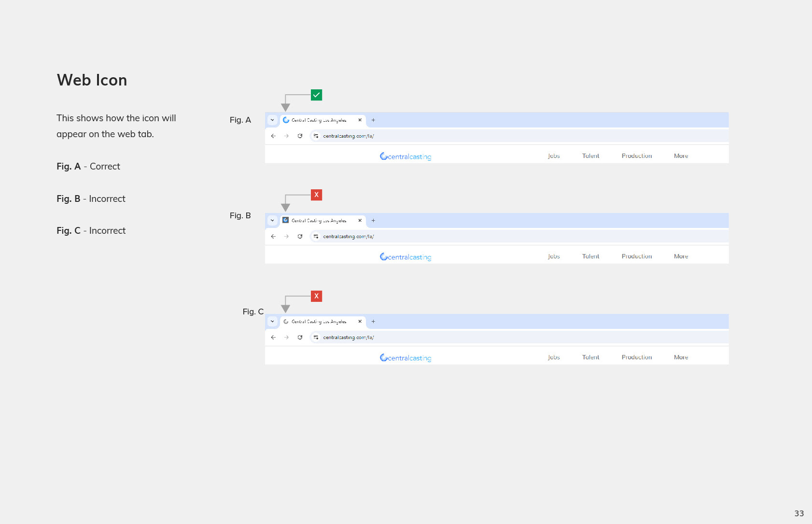
Task: Click the "Fig. B - Incorrect" text
Action: [x=91, y=199]
